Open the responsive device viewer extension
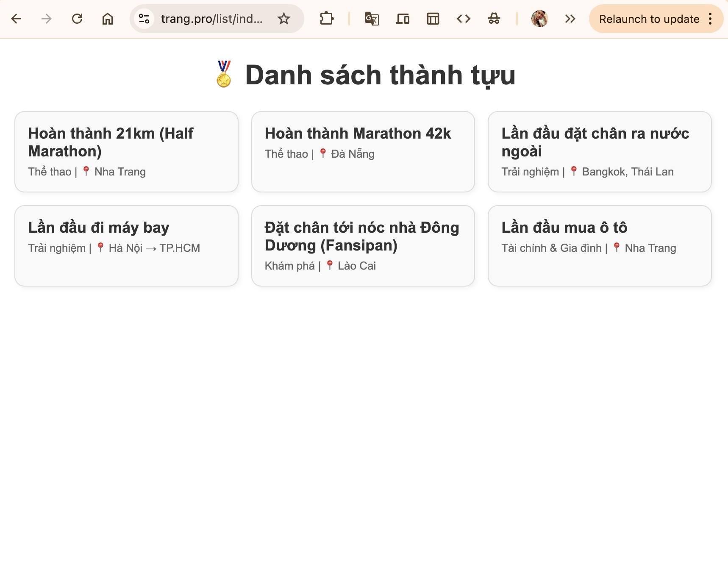728x579 pixels. point(403,19)
